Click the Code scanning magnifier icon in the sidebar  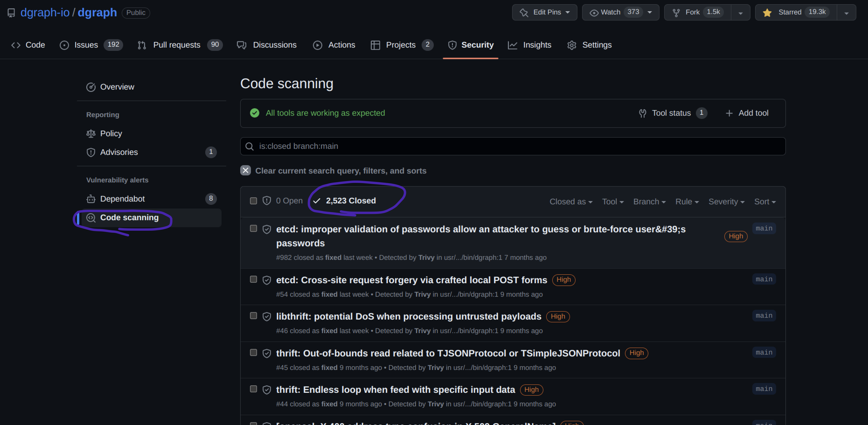point(91,218)
